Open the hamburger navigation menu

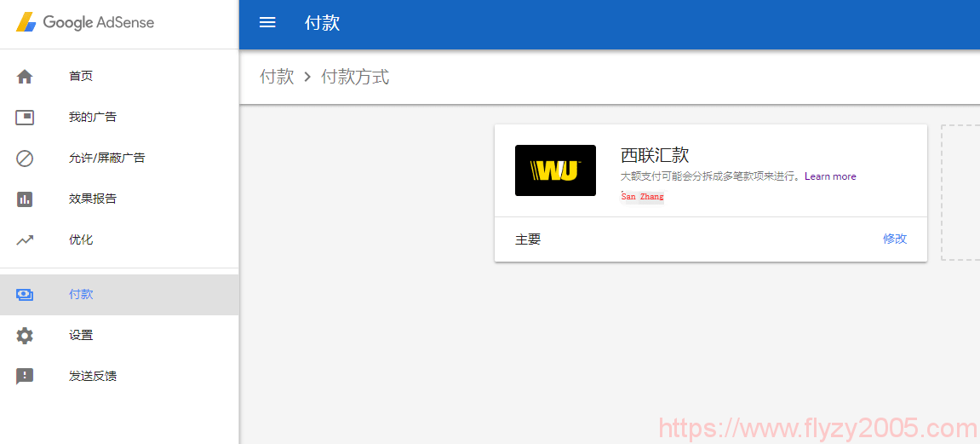pyautogui.click(x=267, y=23)
